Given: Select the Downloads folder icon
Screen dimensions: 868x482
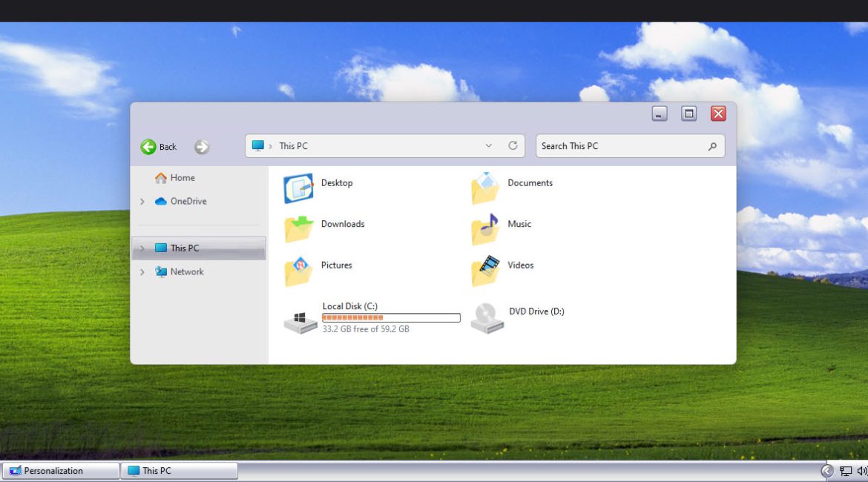Looking at the screenshot, I should [x=298, y=229].
